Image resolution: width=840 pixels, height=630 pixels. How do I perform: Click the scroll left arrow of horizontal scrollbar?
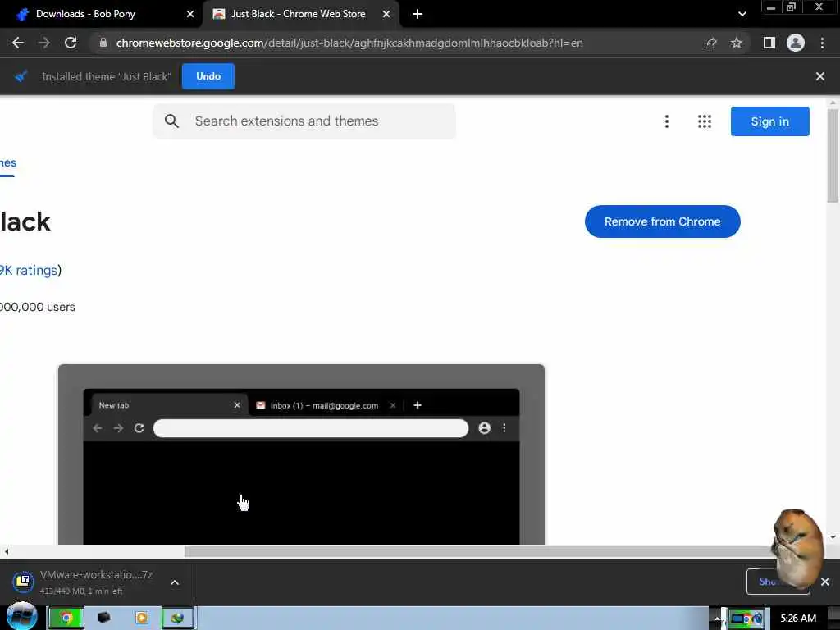(x=6, y=551)
